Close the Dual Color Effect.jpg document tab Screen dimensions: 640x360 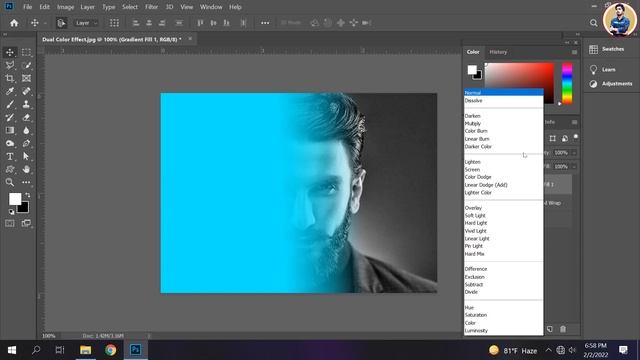pos(190,39)
